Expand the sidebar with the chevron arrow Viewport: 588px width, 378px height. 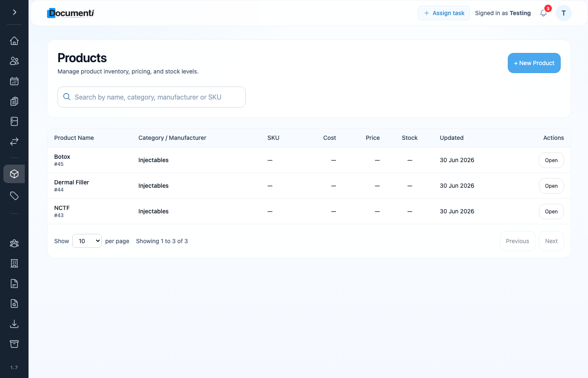14,12
